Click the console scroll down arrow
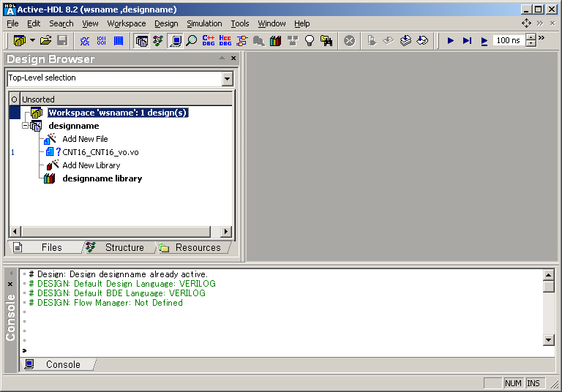This screenshot has width=562, height=392. point(548,339)
